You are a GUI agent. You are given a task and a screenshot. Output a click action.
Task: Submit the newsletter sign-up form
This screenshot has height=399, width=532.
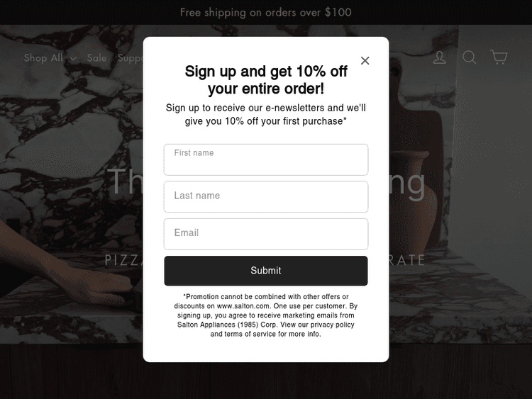point(266,271)
